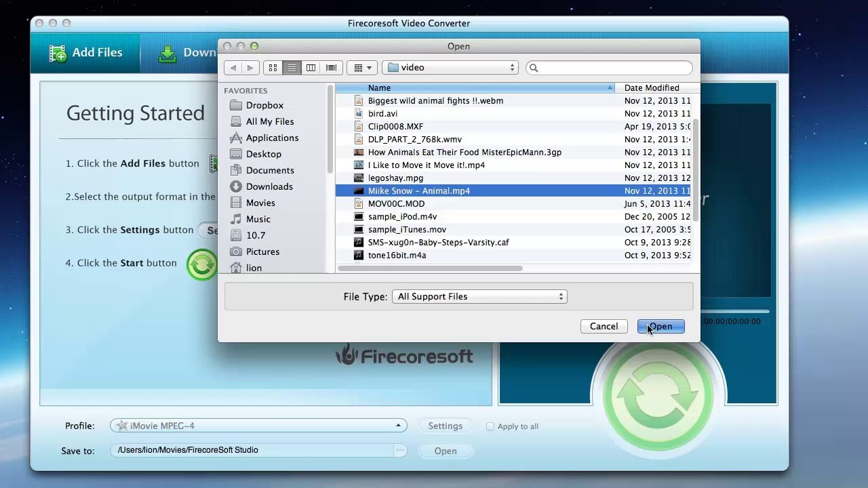
Task: Toggle Apply to all checkbox
Action: (490, 426)
